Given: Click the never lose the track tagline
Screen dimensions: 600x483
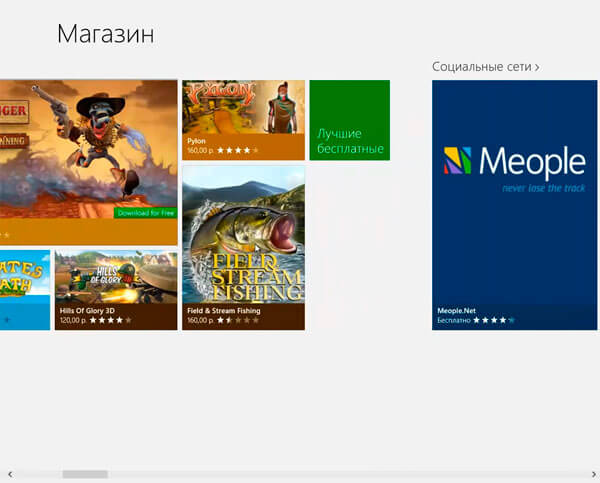Looking at the screenshot, I should (x=544, y=188).
